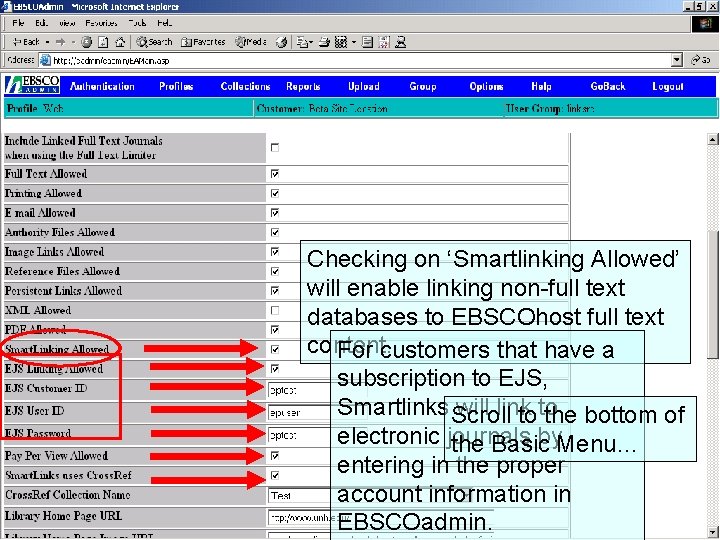720x540 pixels.
Task: Click the Edit icon beside Print
Action: click(341, 42)
